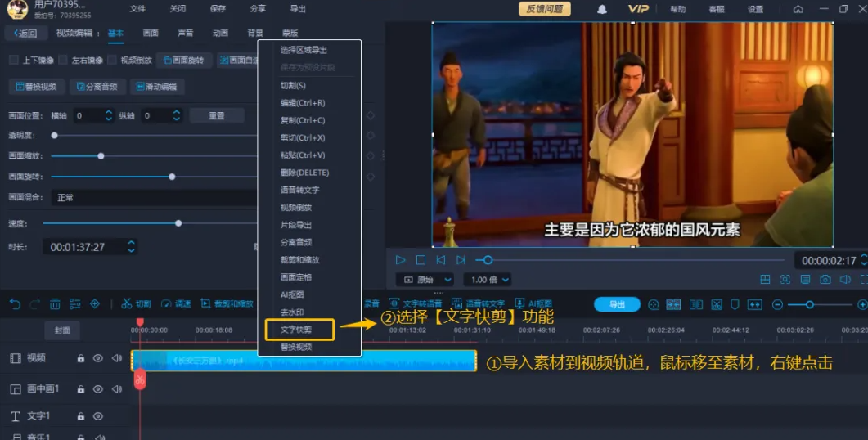Adjust 时长 duration stepper arrows
Screen dimensions: 868x440
click(x=131, y=247)
